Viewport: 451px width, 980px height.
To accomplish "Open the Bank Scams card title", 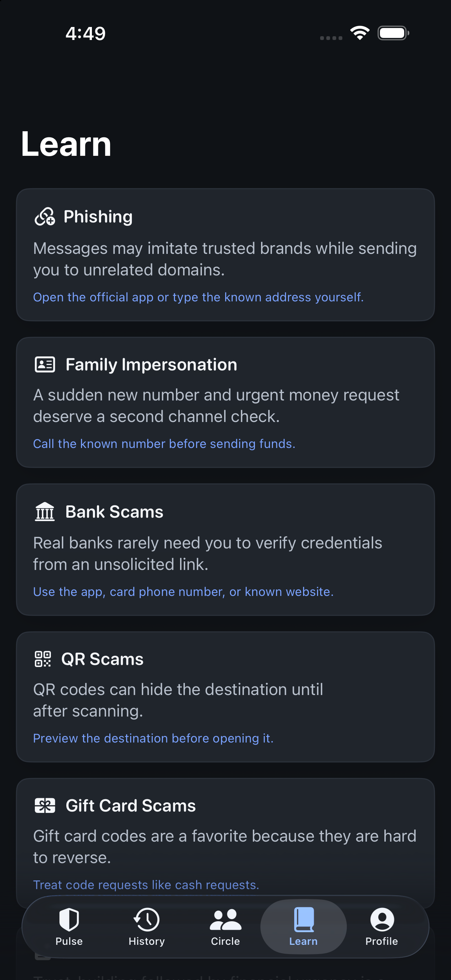I will pyautogui.click(x=114, y=512).
